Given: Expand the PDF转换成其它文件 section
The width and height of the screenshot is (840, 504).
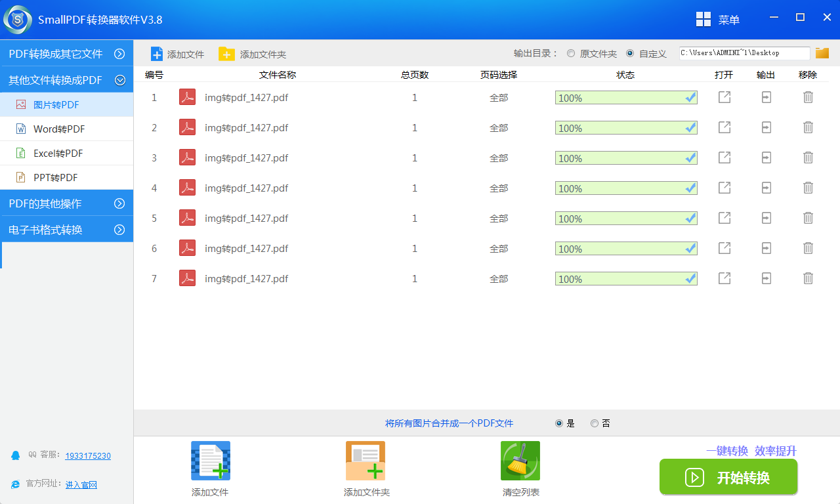Looking at the screenshot, I should (66, 54).
